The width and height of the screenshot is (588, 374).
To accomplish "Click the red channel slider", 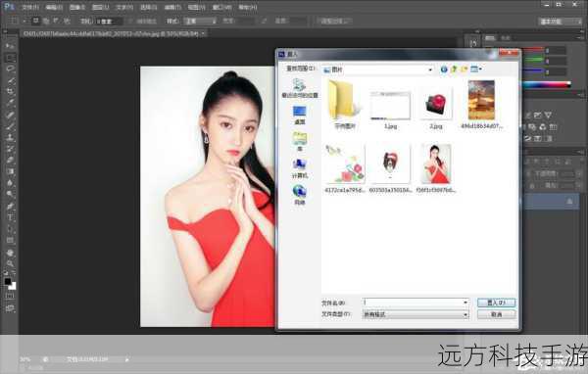I will 533,50.
